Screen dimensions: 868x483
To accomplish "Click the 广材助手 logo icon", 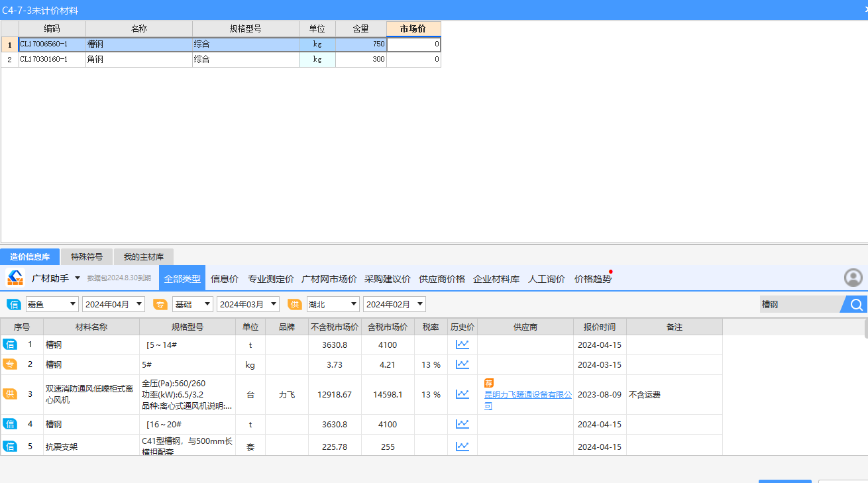I will 15,278.
